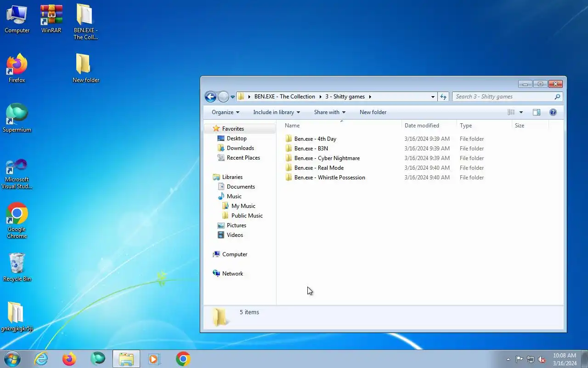
Task: Open the recent pages dropdown arrow
Action: tap(232, 97)
